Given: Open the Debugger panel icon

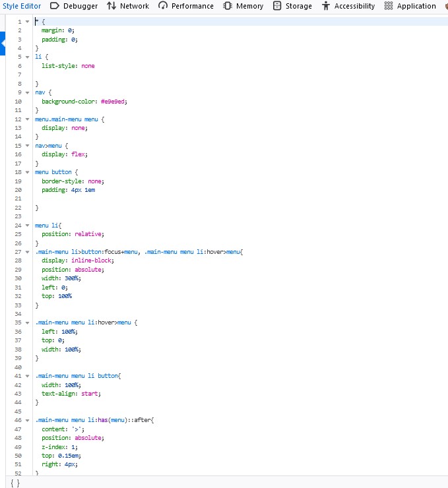Looking at the screenshot, I should coord(55,6).
